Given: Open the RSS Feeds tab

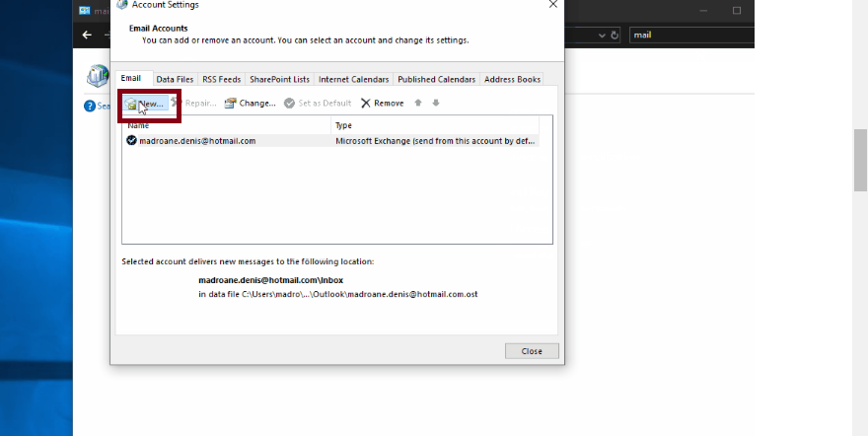Looking at the screenshot, I should click(x=221, y=80).
